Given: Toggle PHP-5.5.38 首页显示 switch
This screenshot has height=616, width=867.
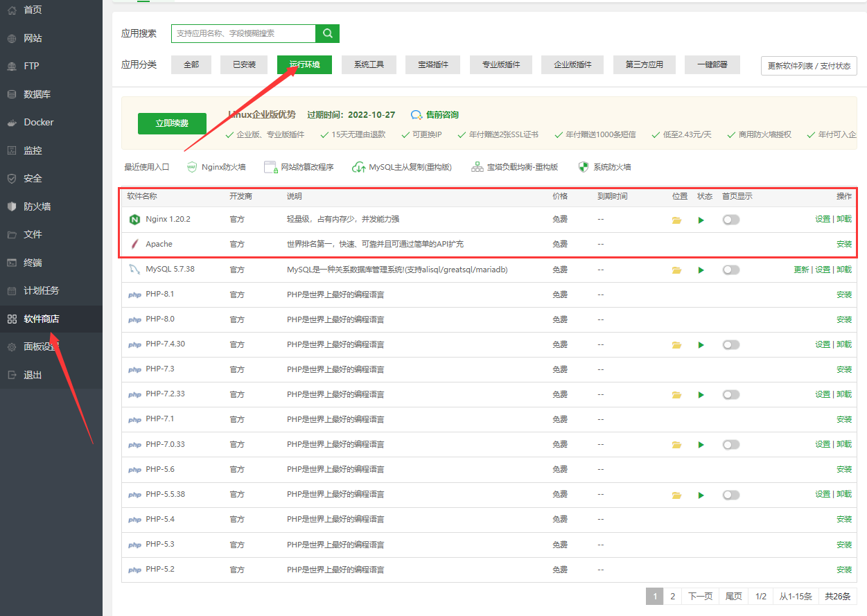Looking at the screenshot, I should (x=731, y=495).
